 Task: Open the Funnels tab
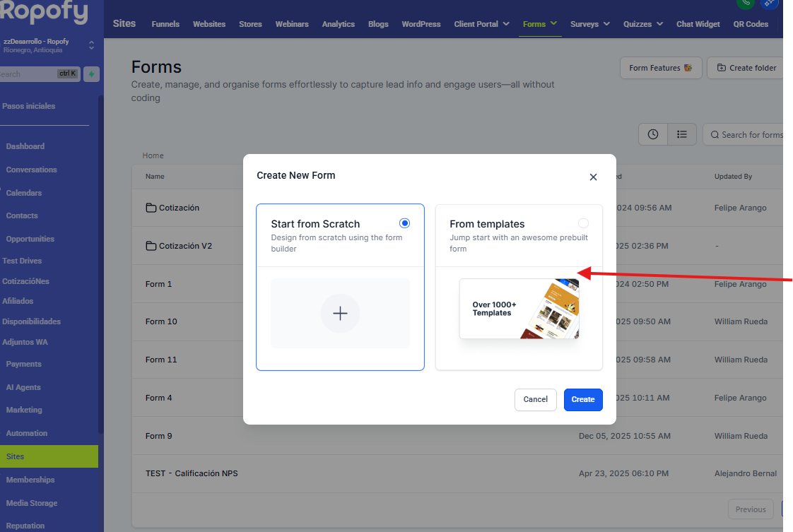click(x=165, y=24)
